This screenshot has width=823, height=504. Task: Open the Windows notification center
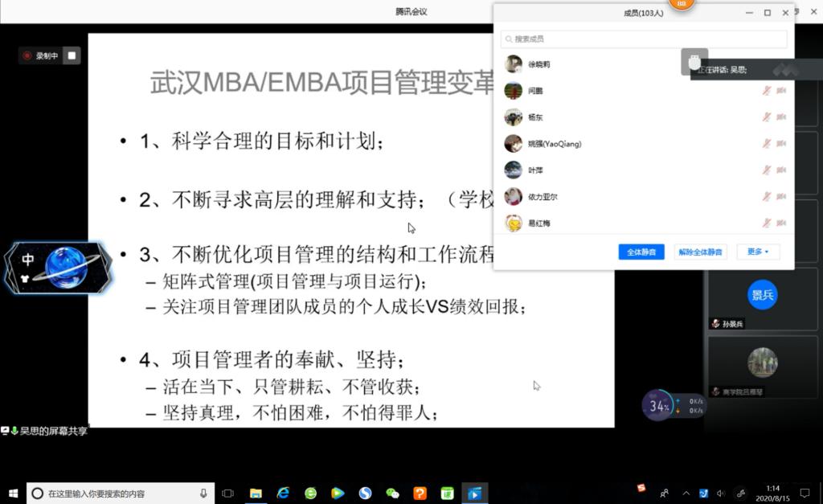click(804, 493)
